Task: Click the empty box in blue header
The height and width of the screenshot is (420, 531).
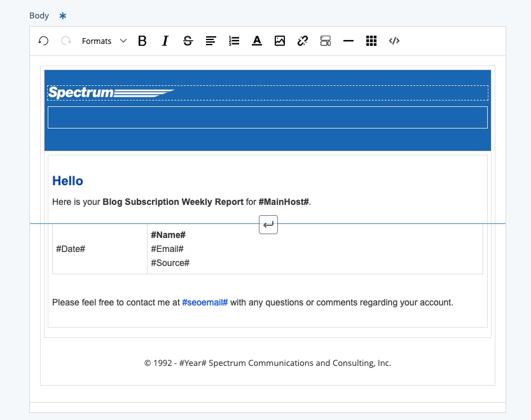Action: click(267, 118)
